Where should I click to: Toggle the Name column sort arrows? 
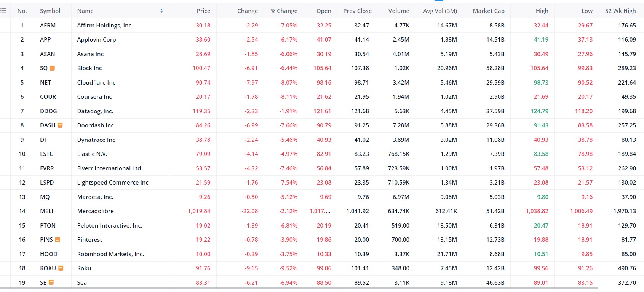point(161,11)
